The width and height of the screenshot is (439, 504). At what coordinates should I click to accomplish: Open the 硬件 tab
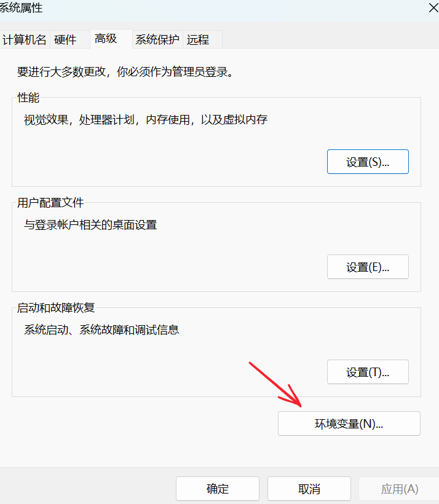pyautogui.click(x=65, y=40)
